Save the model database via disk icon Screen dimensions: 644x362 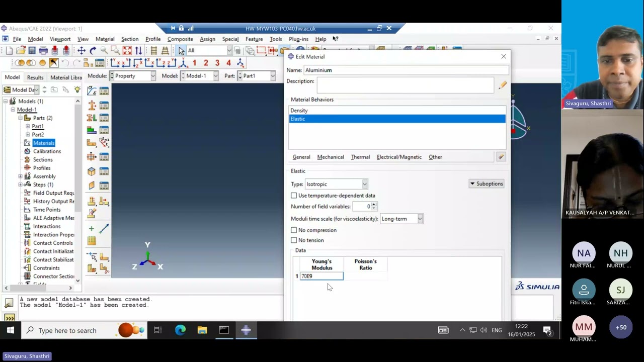click(32, 50)
